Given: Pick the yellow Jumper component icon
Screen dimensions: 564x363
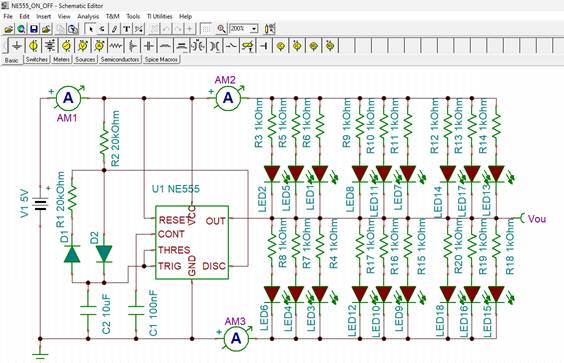Looking at the screenshot, I should 248,46.
